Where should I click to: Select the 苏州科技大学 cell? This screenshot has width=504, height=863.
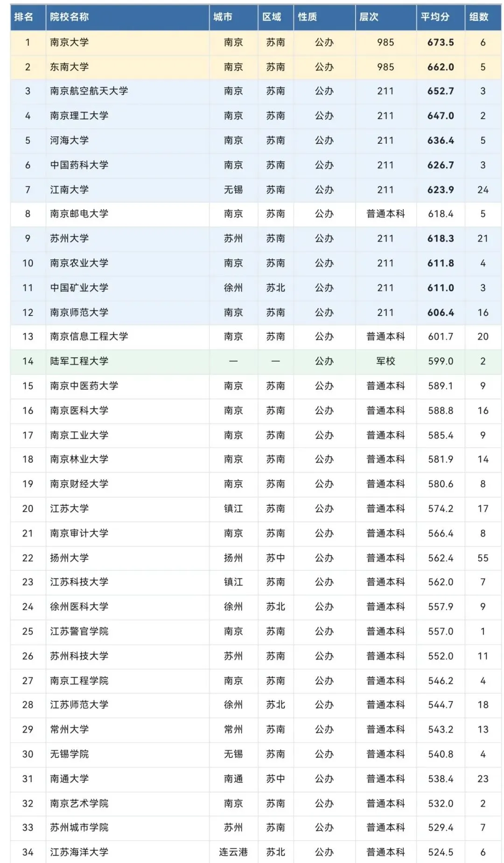click(x=127, y=657)
